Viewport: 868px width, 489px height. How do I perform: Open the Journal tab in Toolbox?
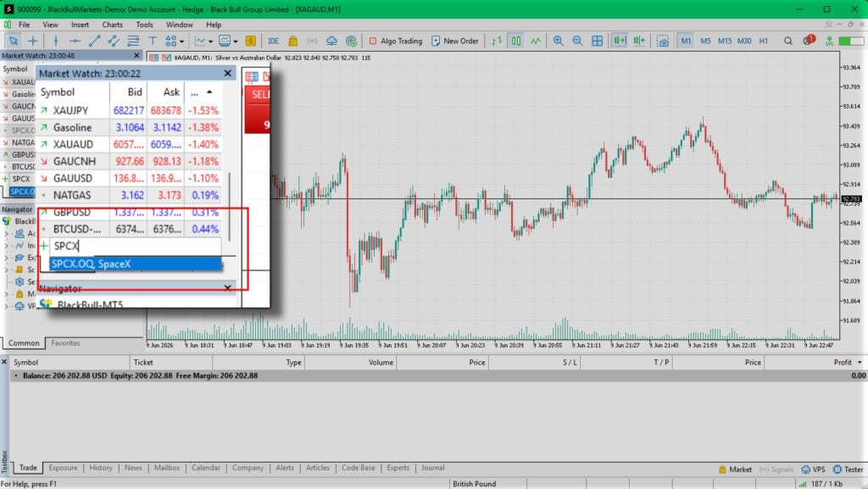coord(432,468)
